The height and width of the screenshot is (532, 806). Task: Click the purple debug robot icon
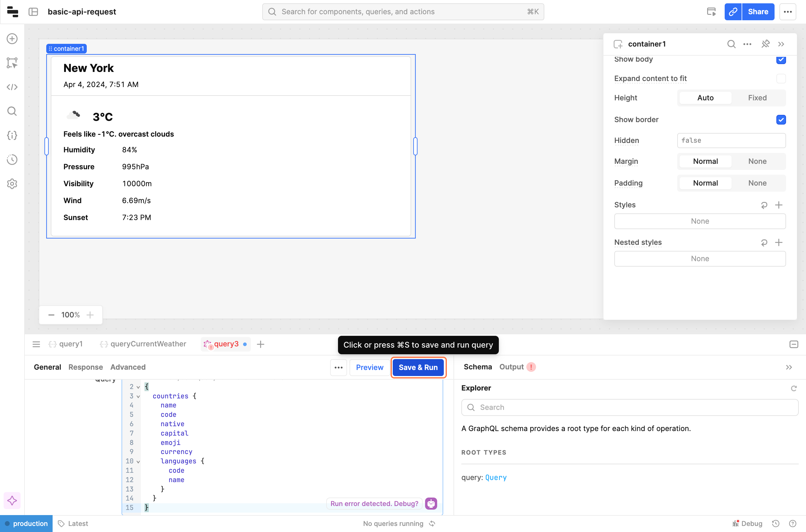click(x=431, y=504)
